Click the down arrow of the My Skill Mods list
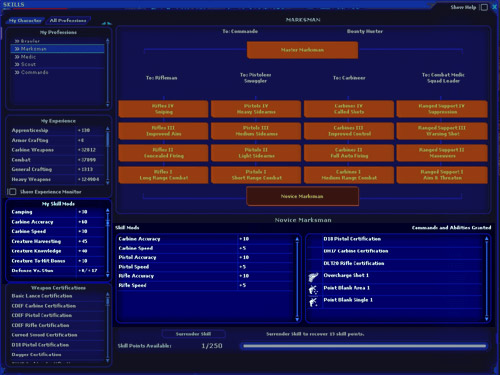Viewport: 500px width, 375px height. pos(107,276)
